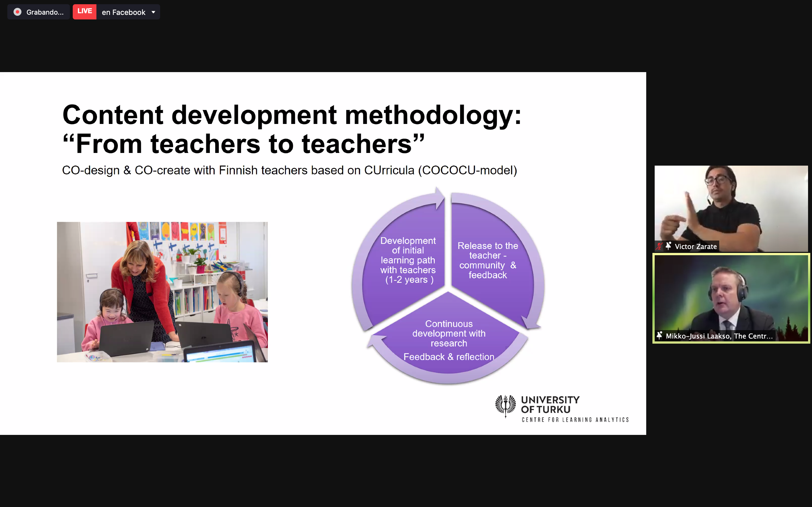Select Mikko-Jussi Laakso's video thumbnail
This screenshot has height=507, width=812.
click(731, 295)
